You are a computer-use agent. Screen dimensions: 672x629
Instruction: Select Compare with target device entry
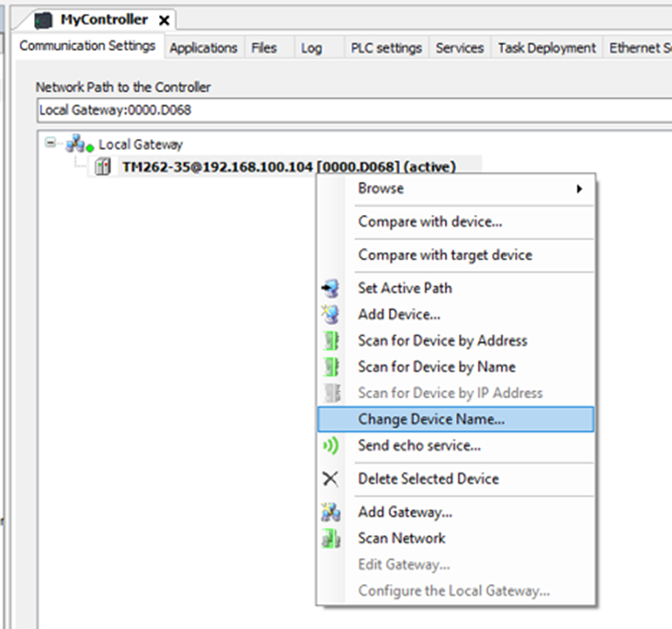[x=456, y=255]
